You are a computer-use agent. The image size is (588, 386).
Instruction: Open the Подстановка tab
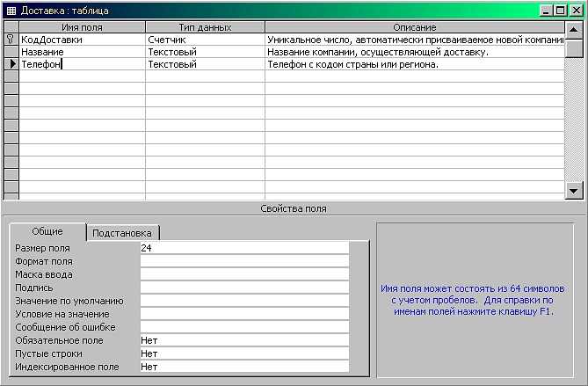(122, 233)
